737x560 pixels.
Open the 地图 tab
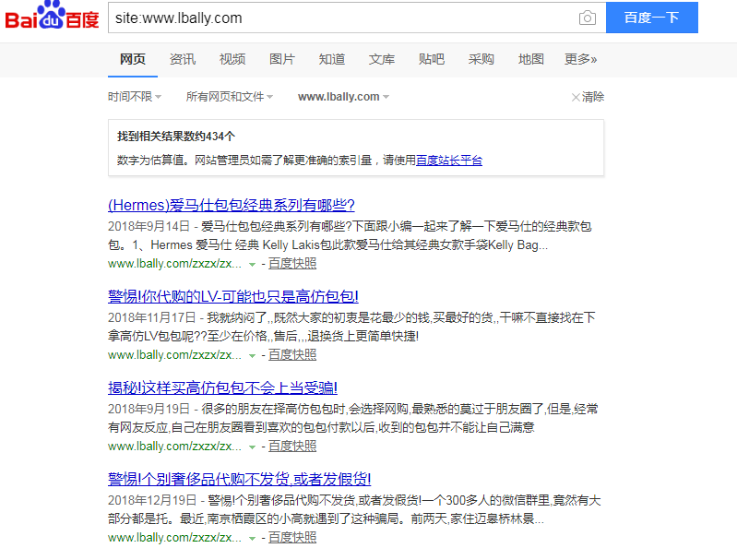531,59
